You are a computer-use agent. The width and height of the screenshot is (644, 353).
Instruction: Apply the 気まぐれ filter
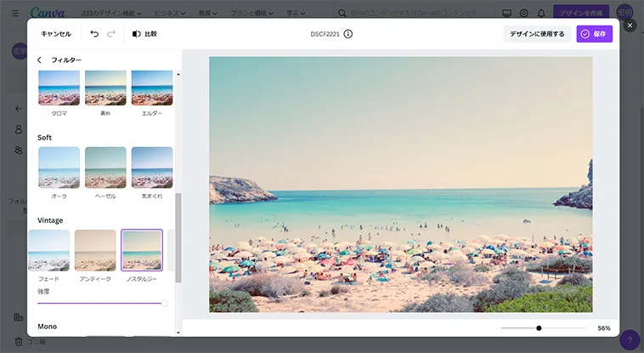(x=152, y=168)
